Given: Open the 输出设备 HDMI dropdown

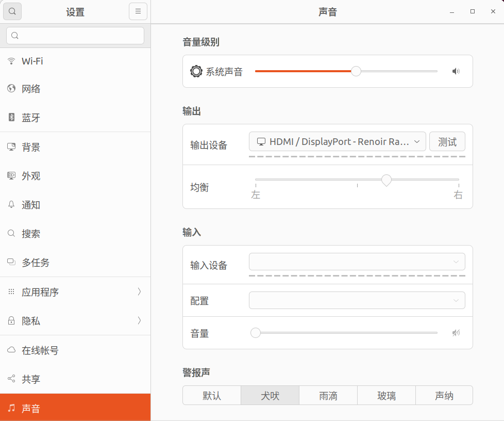Looking at the screenshot, I should click(337, 141).
